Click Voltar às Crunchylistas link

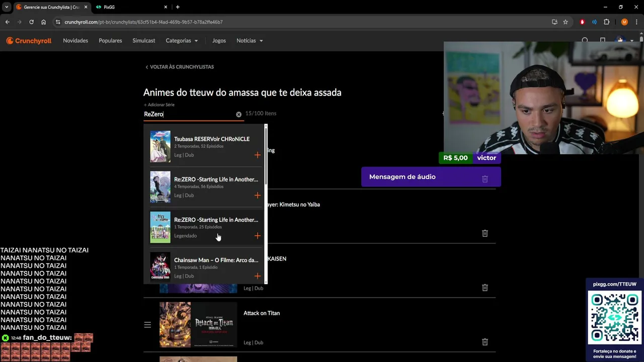[x=180, y=67]
